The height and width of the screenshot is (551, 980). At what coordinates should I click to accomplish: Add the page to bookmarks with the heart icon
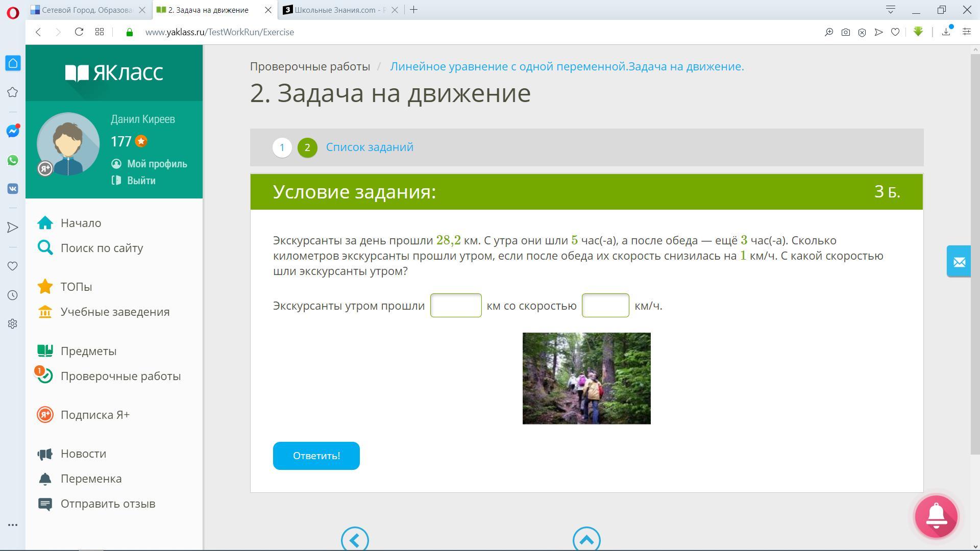click(895, 32)
